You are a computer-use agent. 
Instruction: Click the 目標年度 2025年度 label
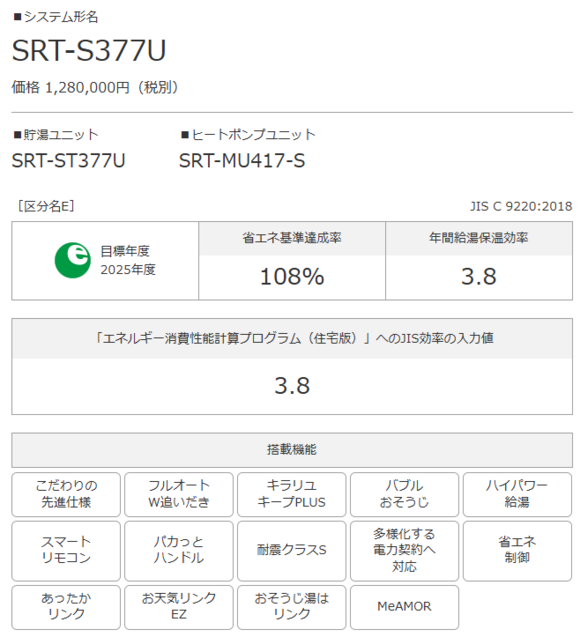(128, 260)
